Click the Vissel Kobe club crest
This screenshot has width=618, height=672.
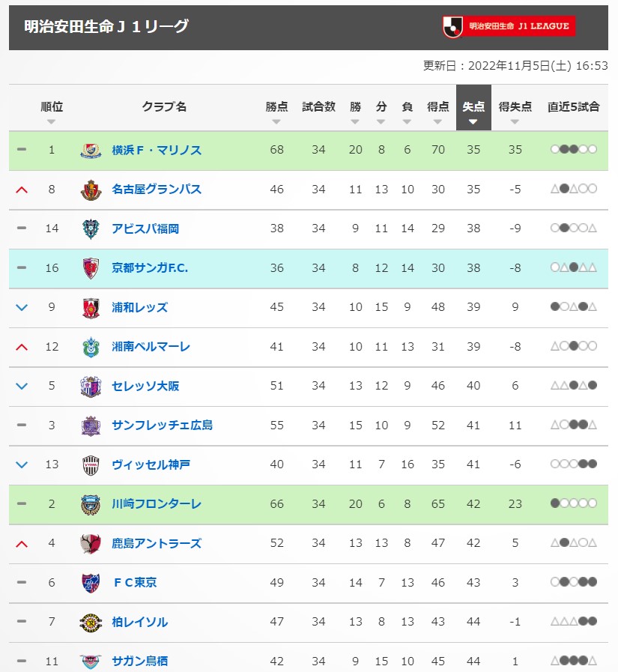tap(91, 465)
